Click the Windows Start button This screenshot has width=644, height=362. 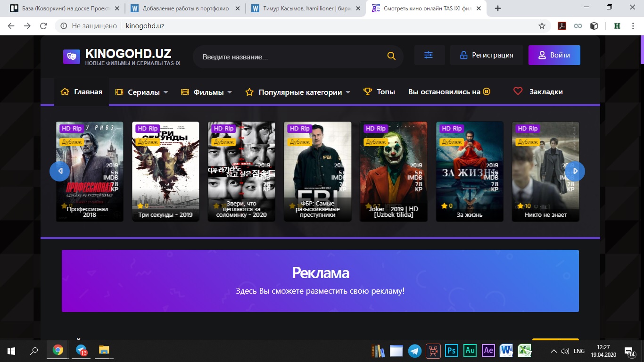click(11, 351)
